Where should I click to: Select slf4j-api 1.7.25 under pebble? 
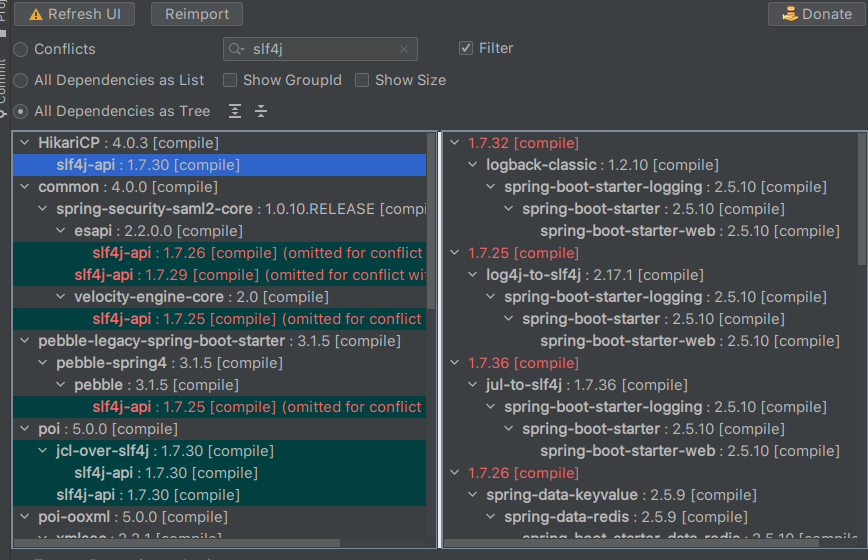[x=220, y=407]
